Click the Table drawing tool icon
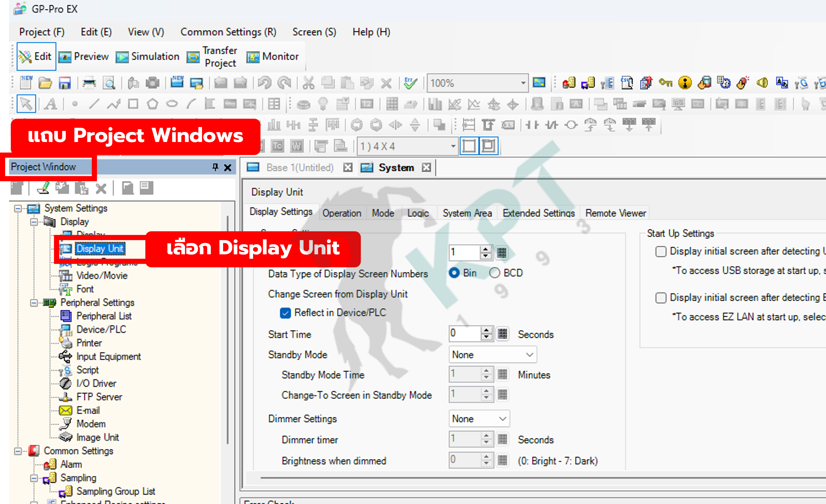The height and width of the screenshot is (504, 826). click(273, 104)
